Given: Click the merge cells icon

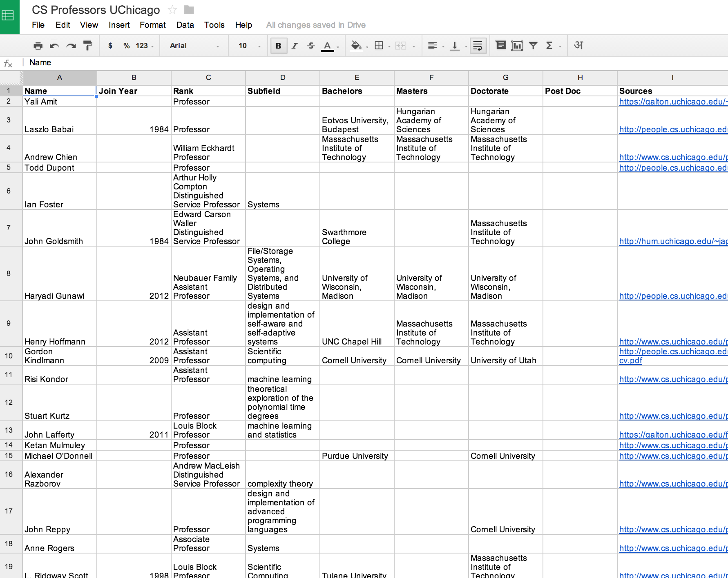Looking at the screenshot, I should 401,46.
